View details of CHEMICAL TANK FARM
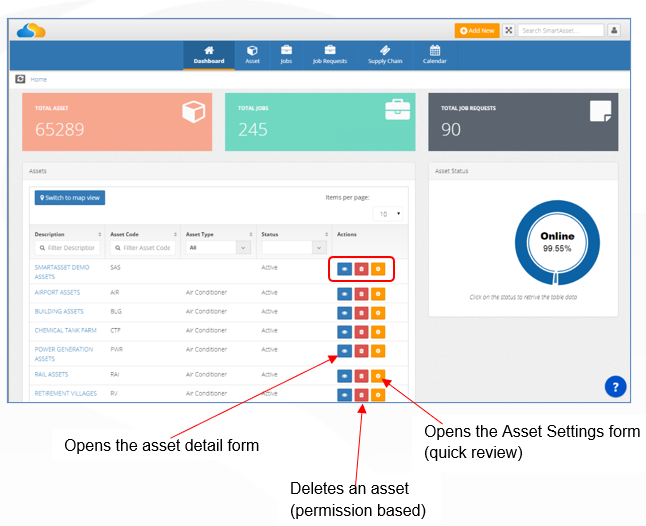Screen dimensions: 646x526 click(344, 332)
